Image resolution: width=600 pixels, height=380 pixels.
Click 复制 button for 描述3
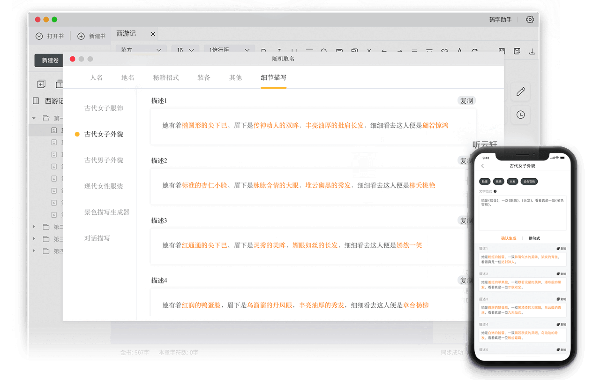click(x=465, y=220)
